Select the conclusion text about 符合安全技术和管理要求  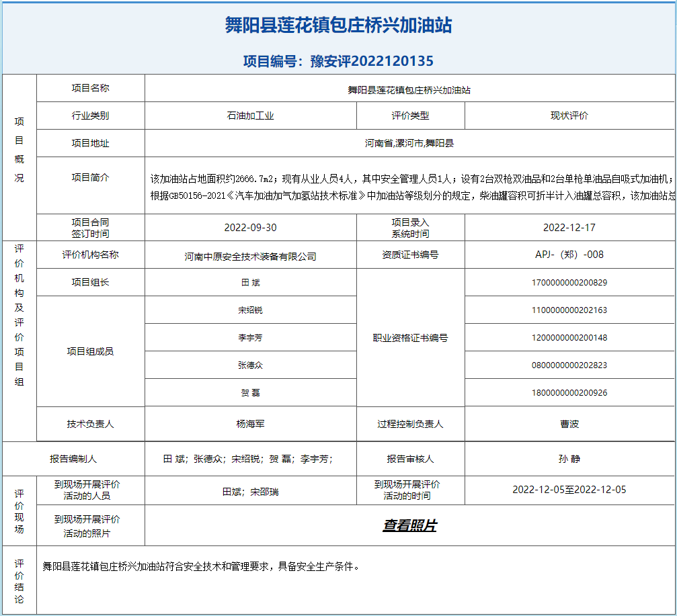201,566
